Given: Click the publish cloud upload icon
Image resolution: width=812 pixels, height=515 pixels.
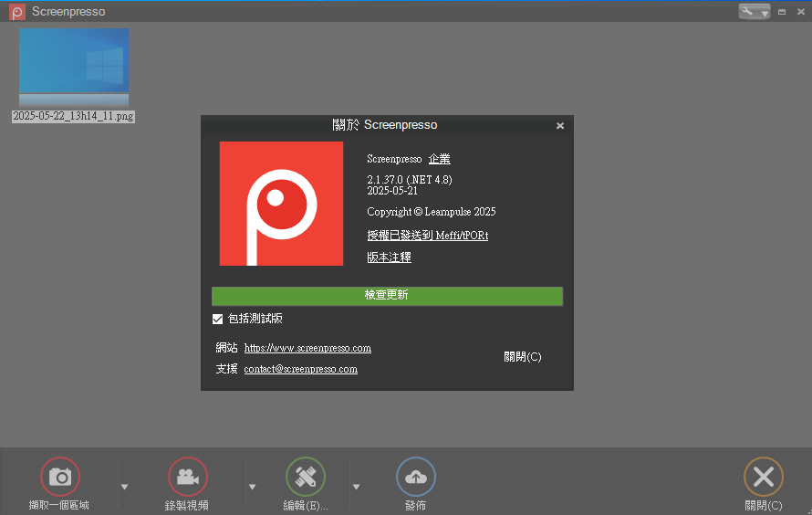Looking at the screenshot, I should coord(416,477).
